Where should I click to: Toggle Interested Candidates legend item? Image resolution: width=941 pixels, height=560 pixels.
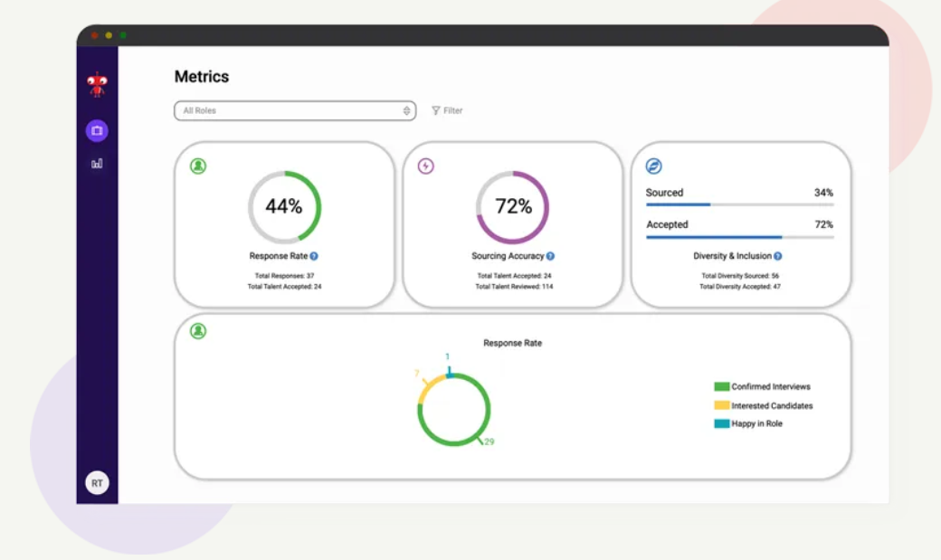[x=763, y=406]
